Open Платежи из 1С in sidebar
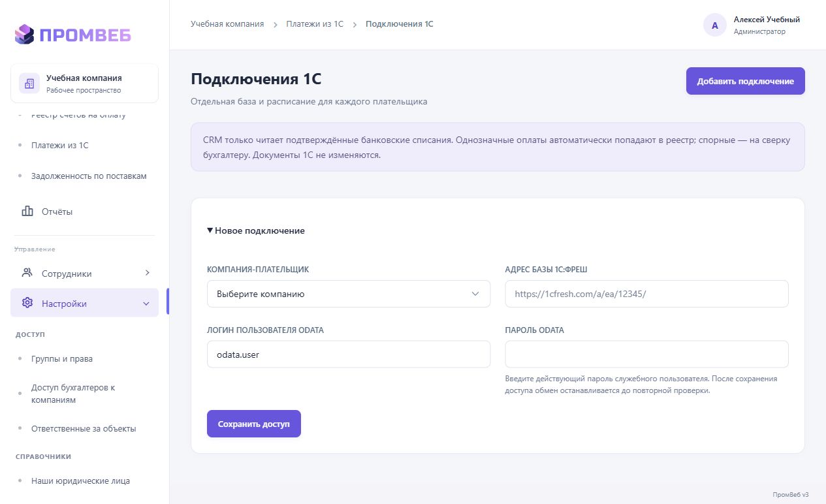The image size is (826, 504). click(x=60, y=146)
